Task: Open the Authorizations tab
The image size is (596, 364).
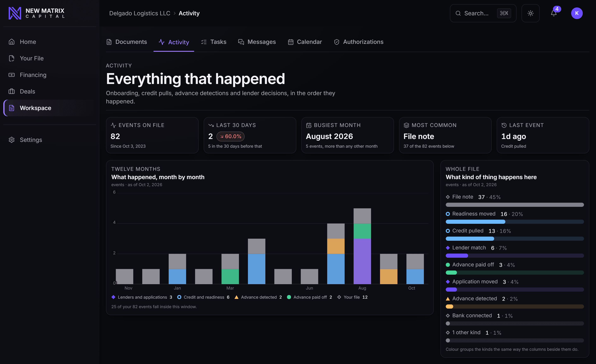Action: [x=359, y=42]
